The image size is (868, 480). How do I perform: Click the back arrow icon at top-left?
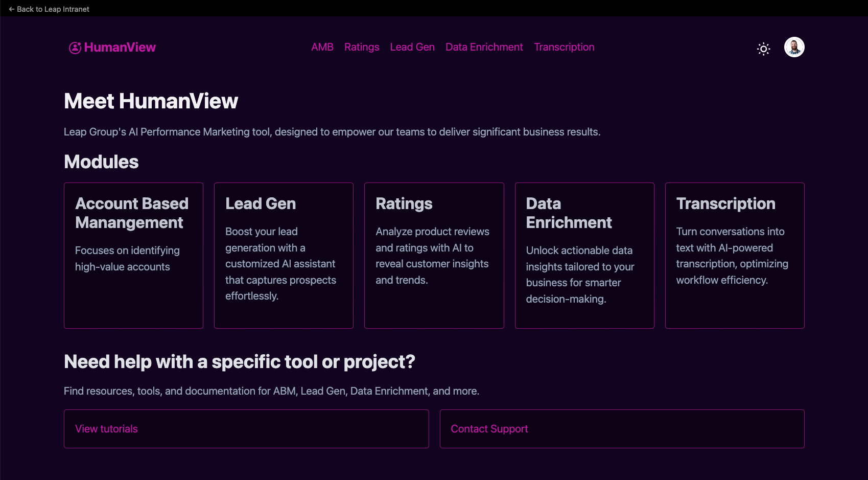[x=11, y=9]
